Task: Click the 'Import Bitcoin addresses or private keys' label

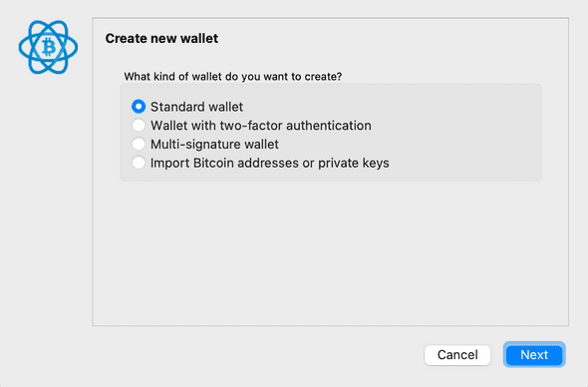Action: [270, 164]
